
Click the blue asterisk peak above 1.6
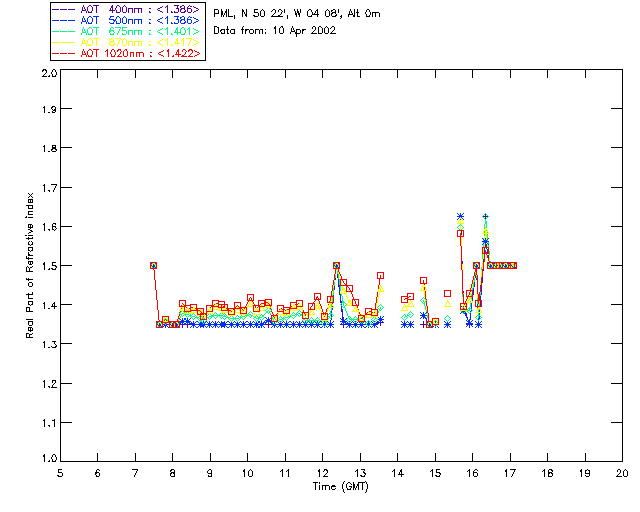(460, 216)
